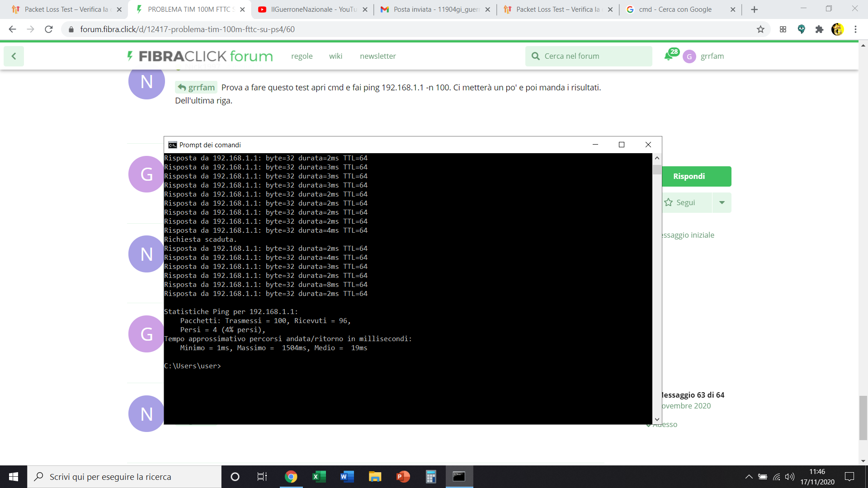
Task: Expand hidden system tray icons
Action: (x=749, y=477)
